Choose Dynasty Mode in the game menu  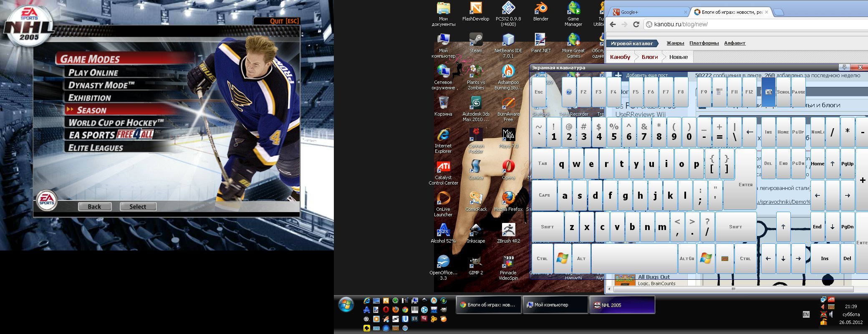[x=101, y=85]
